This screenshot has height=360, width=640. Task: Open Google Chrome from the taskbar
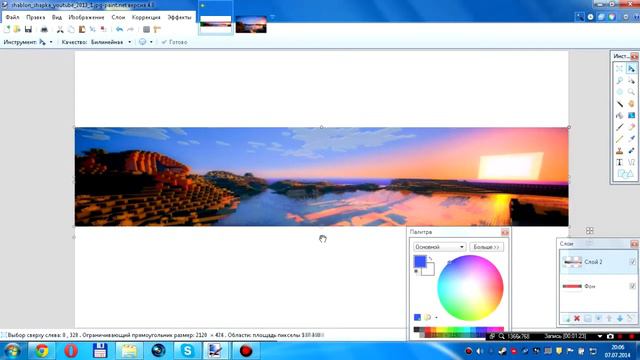tap(42, 351)
